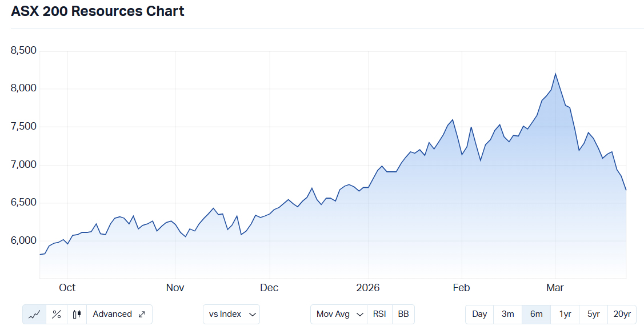
Task: Select the line chart icon
Action: [x=34, y=314]
